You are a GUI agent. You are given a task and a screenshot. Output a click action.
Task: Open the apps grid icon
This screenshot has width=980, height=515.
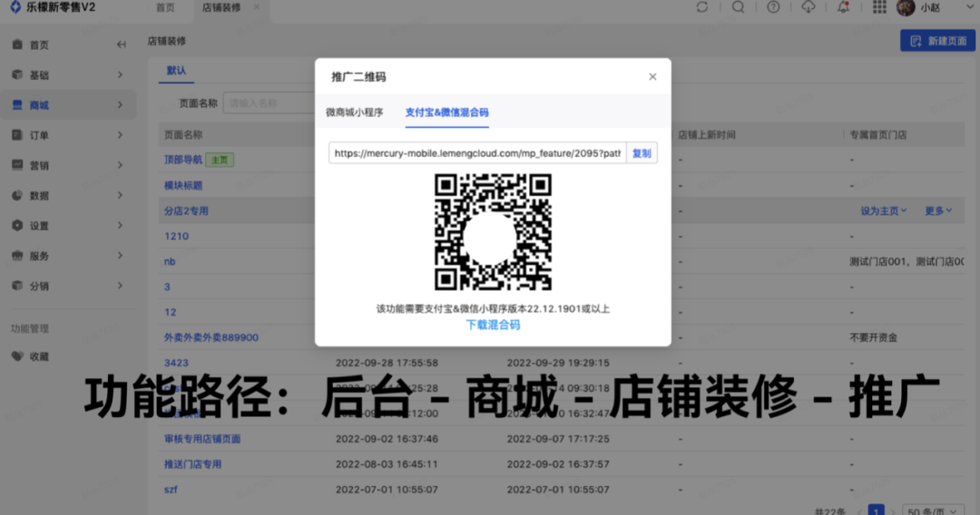879,7
